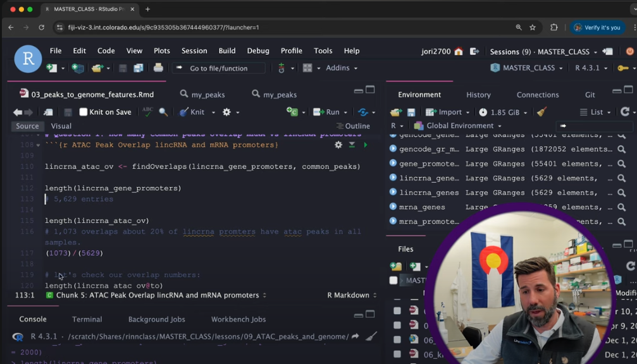
Task: Open chunk options gear for ATAC chunk
Action: coord(338,145)
